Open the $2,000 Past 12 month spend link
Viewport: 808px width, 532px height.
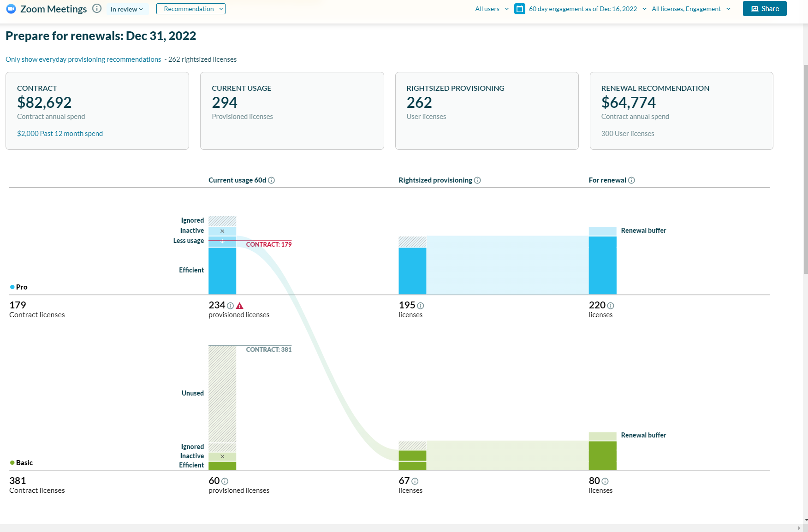click(60, 134)
